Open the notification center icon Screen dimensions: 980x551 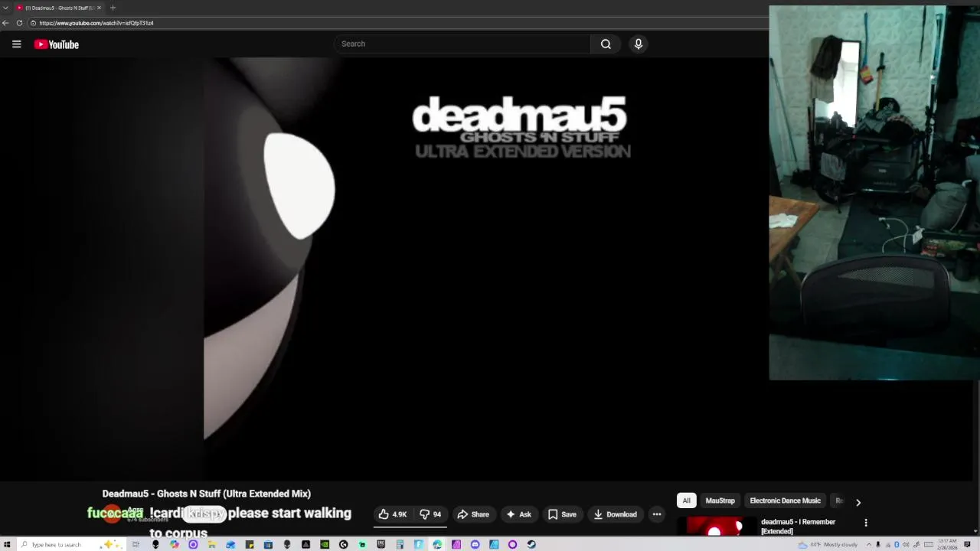968,545
